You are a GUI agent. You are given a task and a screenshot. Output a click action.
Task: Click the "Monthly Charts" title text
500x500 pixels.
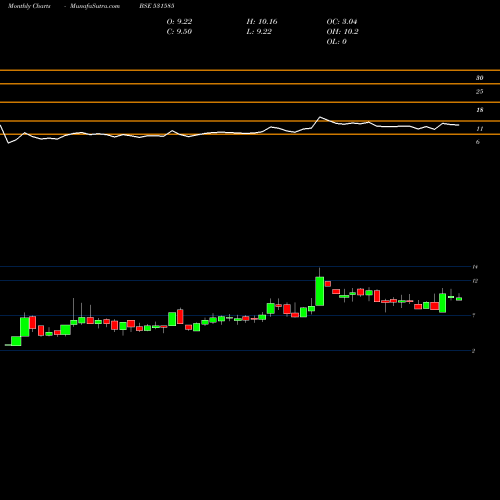point(29,6)
